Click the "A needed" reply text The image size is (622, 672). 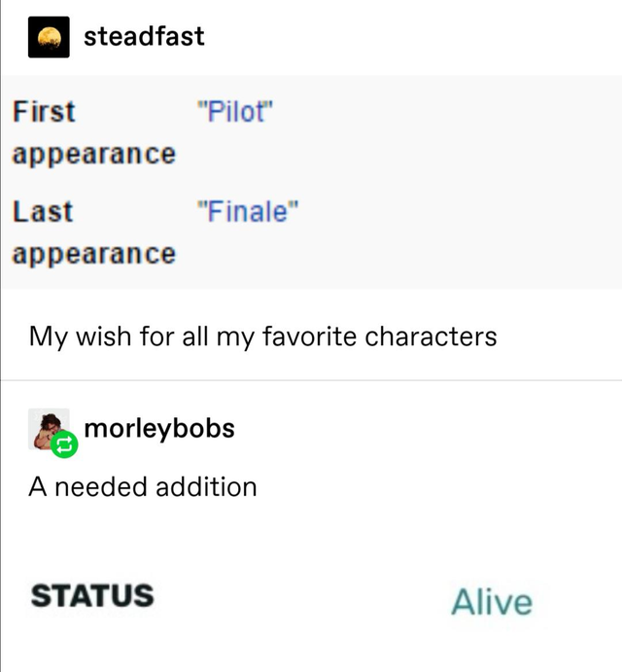86,486
